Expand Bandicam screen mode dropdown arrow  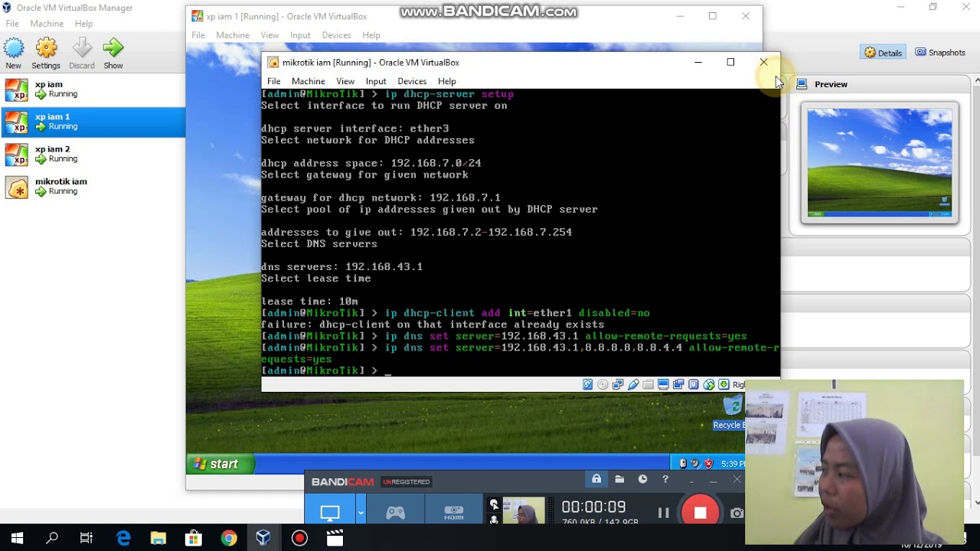pyautogui.click(x=360, y=513)
